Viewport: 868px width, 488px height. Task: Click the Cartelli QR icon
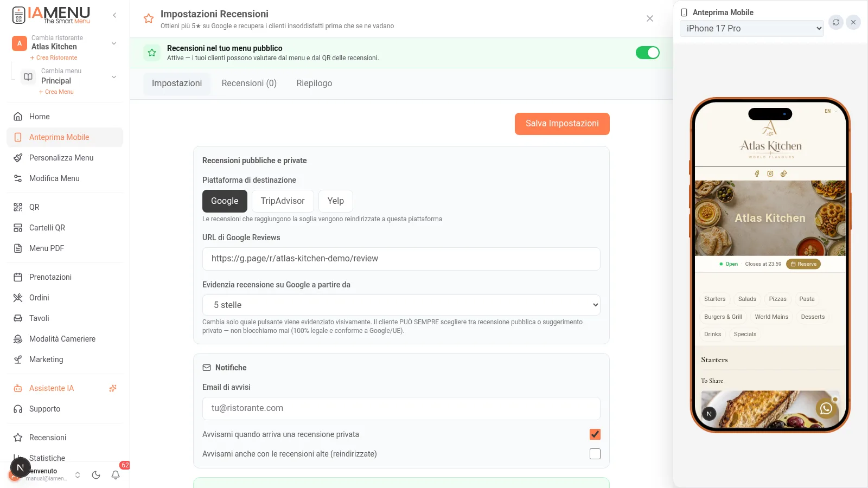(x=18, y=228)
